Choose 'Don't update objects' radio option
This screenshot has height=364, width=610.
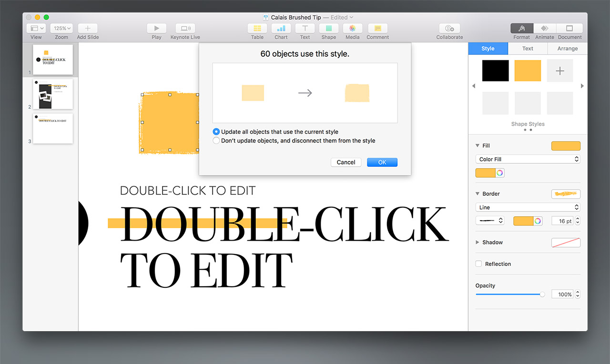pos(216,141)
